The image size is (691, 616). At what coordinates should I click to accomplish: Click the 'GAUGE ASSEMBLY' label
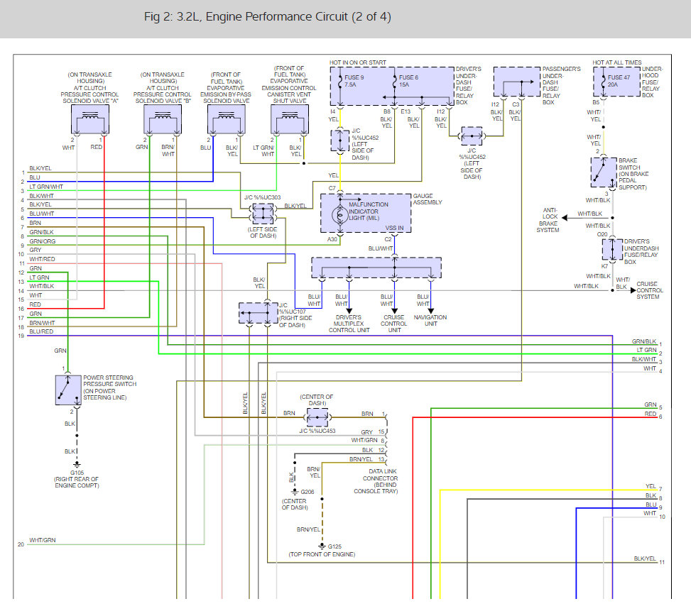(x=428, y=199)
